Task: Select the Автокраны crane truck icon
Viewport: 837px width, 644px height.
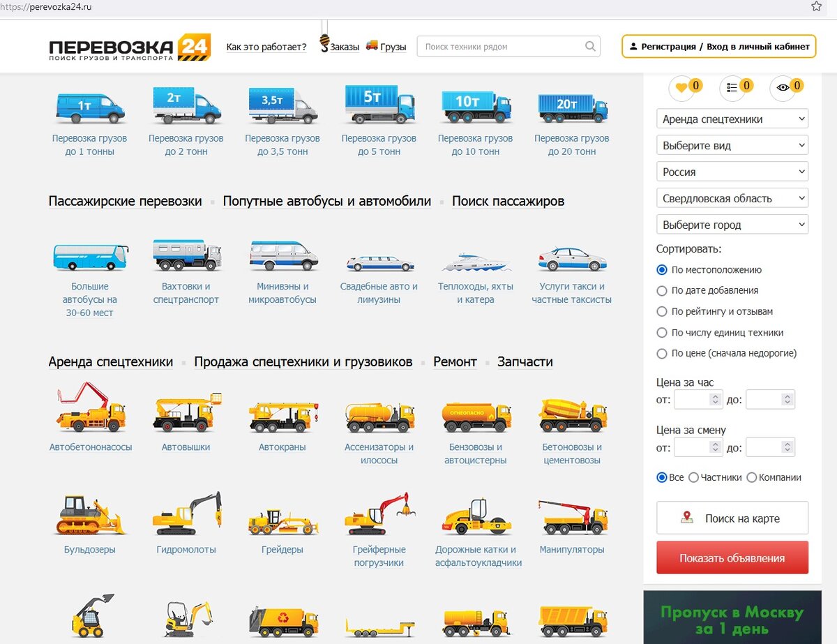Action: [x=283, y=417]
